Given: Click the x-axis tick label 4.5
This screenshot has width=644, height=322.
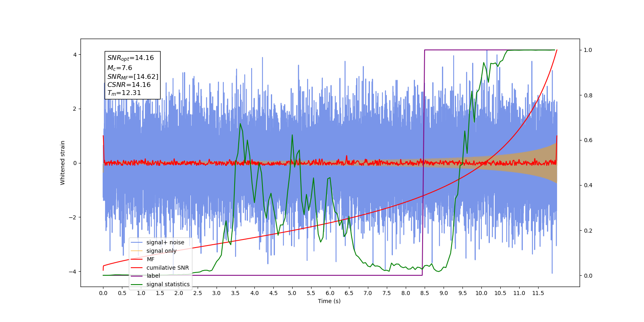Looking at the screenshot, I should tap(273, 293).
